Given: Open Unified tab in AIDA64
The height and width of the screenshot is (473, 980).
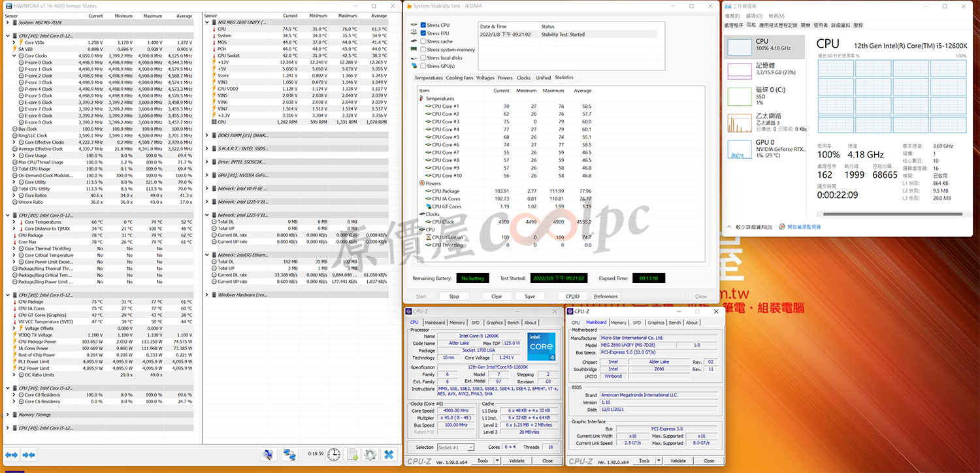Looking at the screenshot, I should click(x=543, y=78).
